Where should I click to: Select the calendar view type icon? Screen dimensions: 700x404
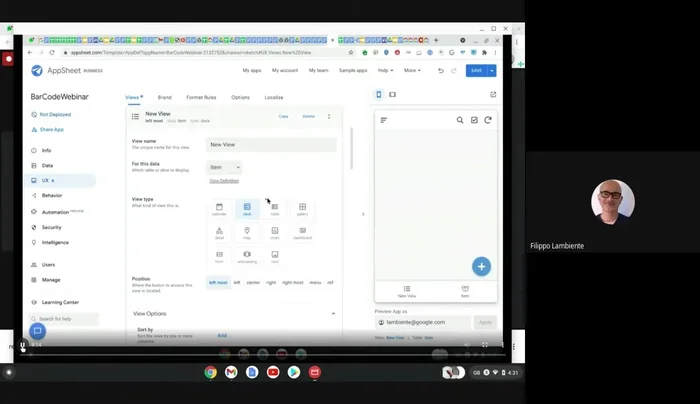[x=219, y=209]
